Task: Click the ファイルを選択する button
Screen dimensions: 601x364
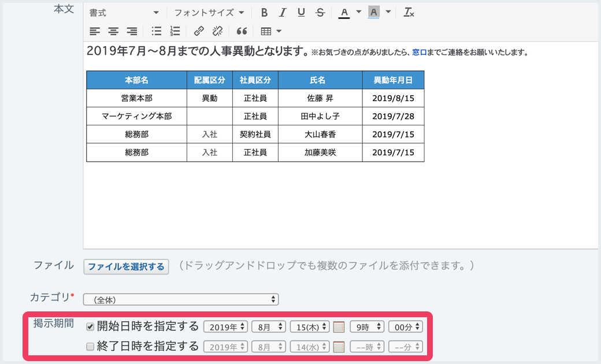Action: point(127,266)
